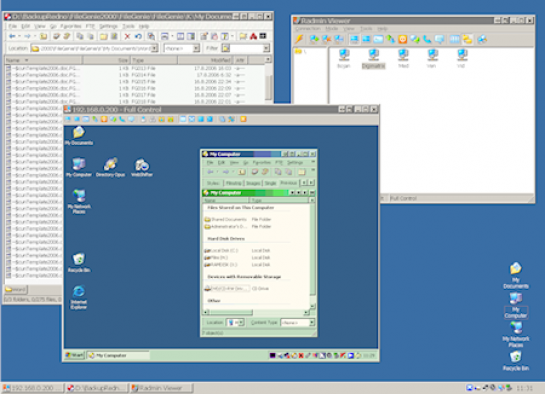Click the clock on the local taskbar
Viewport: 545px width, 394px height.
(524, 388)
